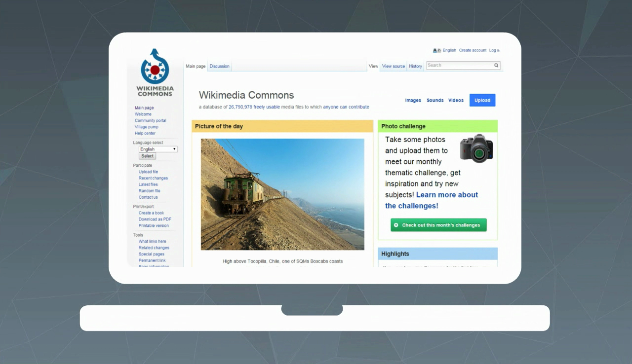The height and width of the screenshot is (364, 632).
Task: Click the blue Upload button
Action: pyautogui.click(x=482, y=100)
